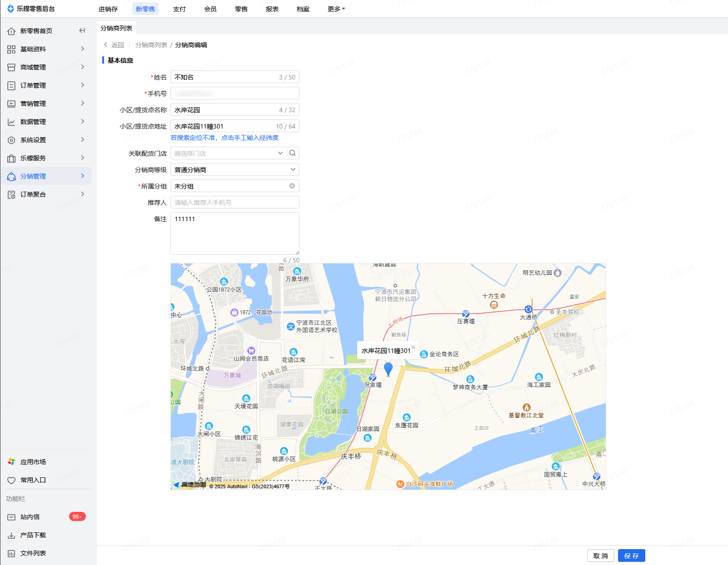Click the 返回 back link
Screen dimensions: 728x565
click(114, 45)
